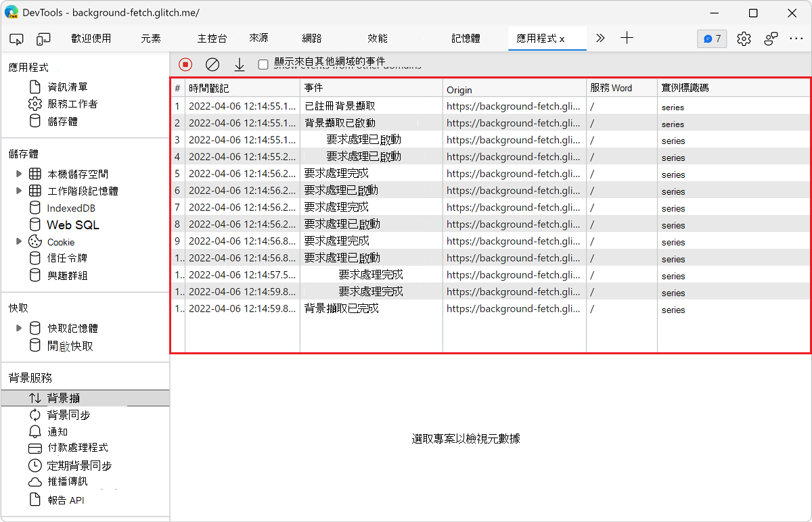Open the more options ellipsis menu
This screenshot has height=522, width=812.
pos(796,39)
